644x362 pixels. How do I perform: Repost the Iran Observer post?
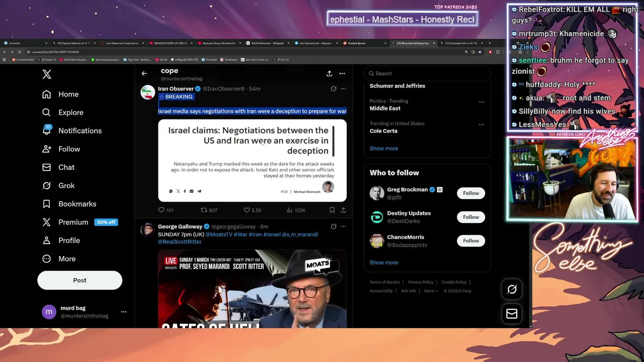209,210
